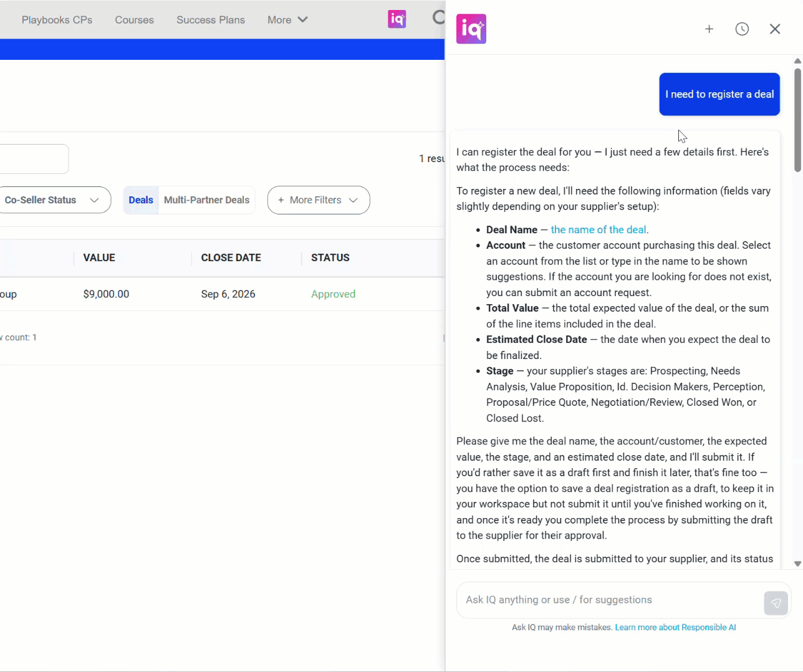The height and width of the screenshot is (672, 803).
Task: Start a new chat with the plus icon
Action: click(709, 29)
